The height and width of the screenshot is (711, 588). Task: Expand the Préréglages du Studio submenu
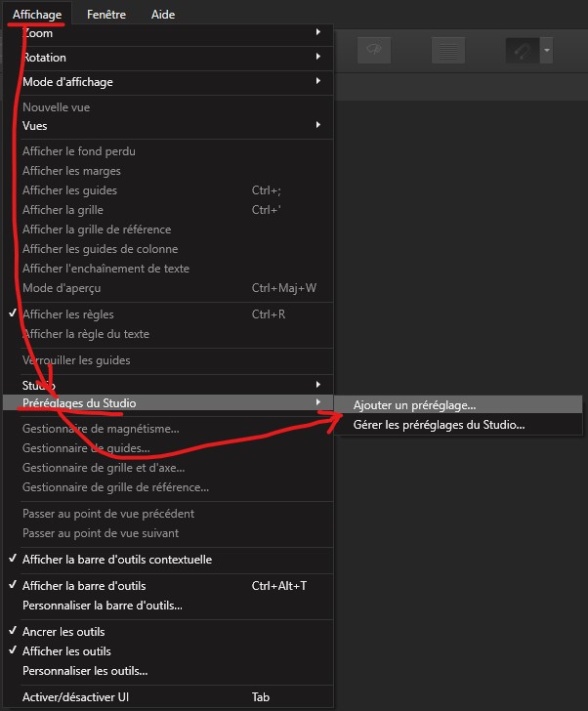[x=169, y=402]
